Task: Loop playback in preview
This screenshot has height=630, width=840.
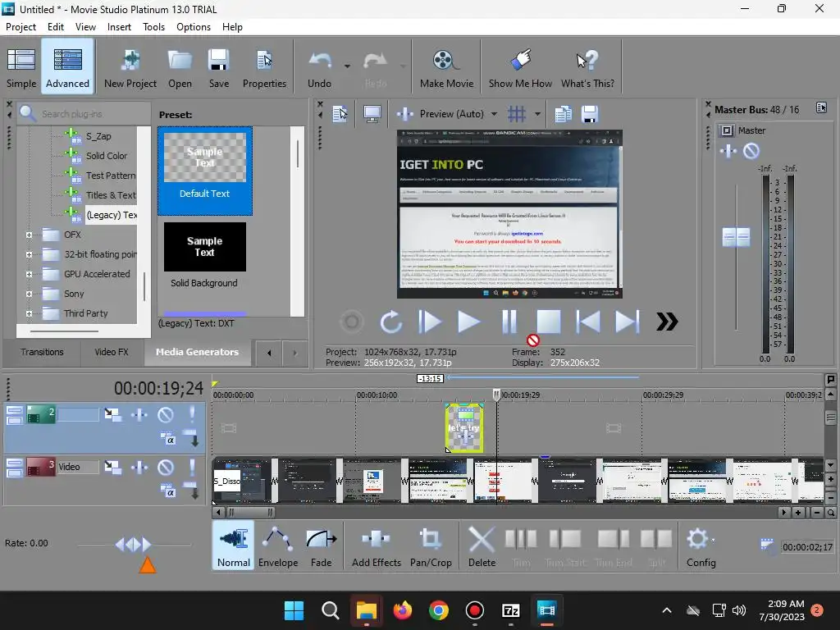Action: click(x=391, y=322)
